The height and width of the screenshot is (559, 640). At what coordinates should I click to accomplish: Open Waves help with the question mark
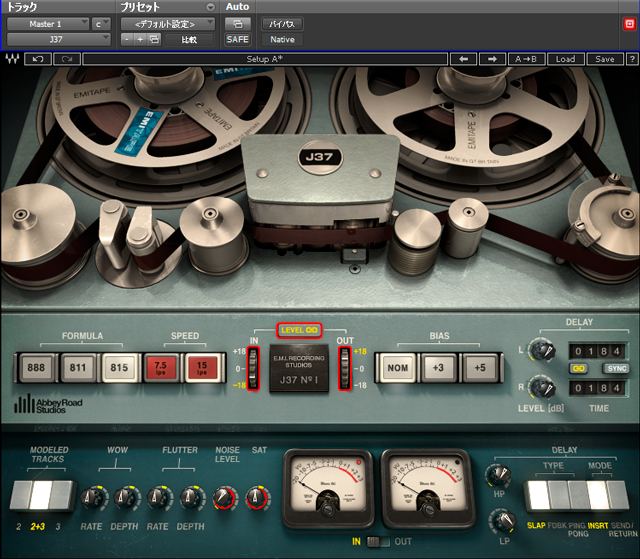[632, 59]
